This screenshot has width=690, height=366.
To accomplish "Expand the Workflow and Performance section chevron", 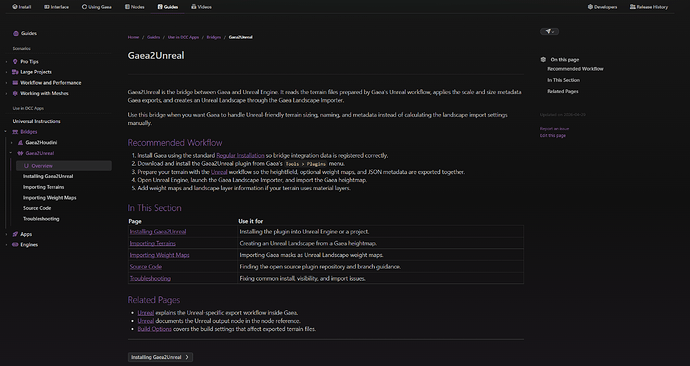I will click(6, 83).
